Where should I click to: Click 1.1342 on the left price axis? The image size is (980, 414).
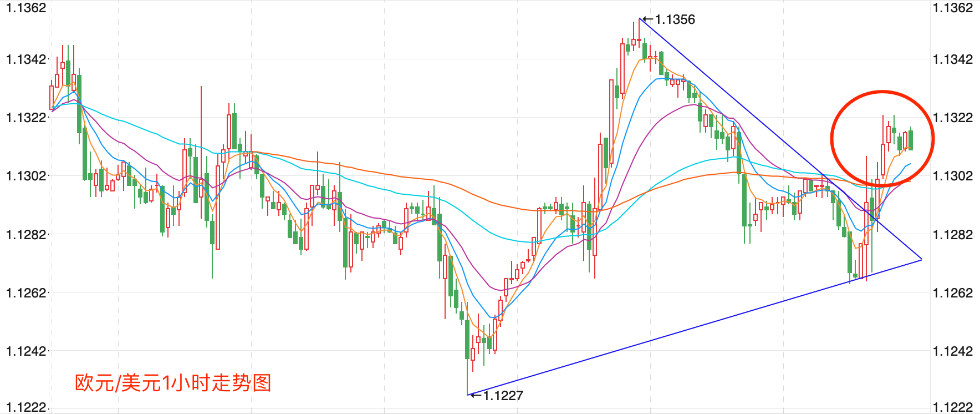coord(26,59)
